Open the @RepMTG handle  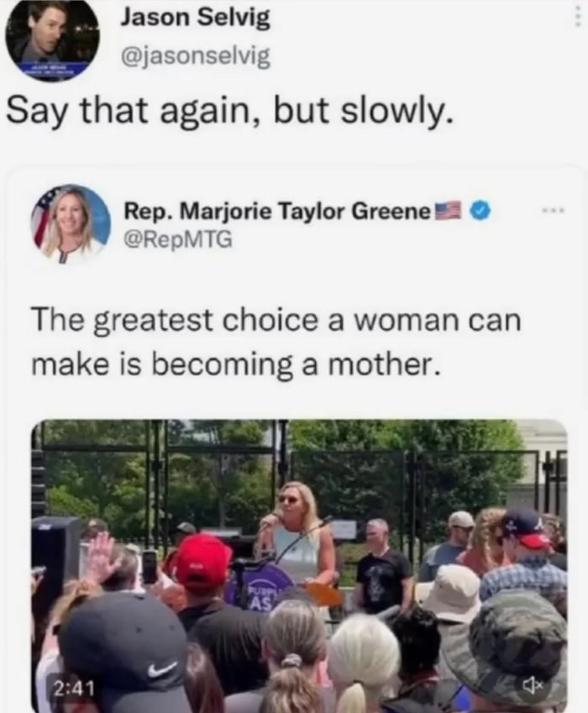tap(178, 239)
